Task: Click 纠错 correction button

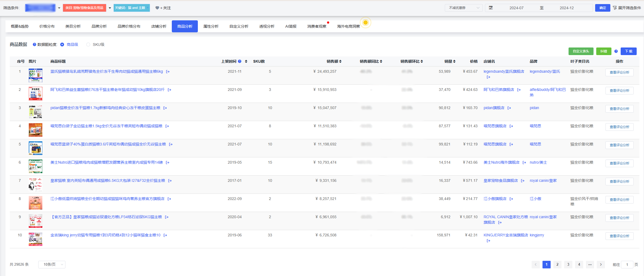Action: (x=604, y=51)
